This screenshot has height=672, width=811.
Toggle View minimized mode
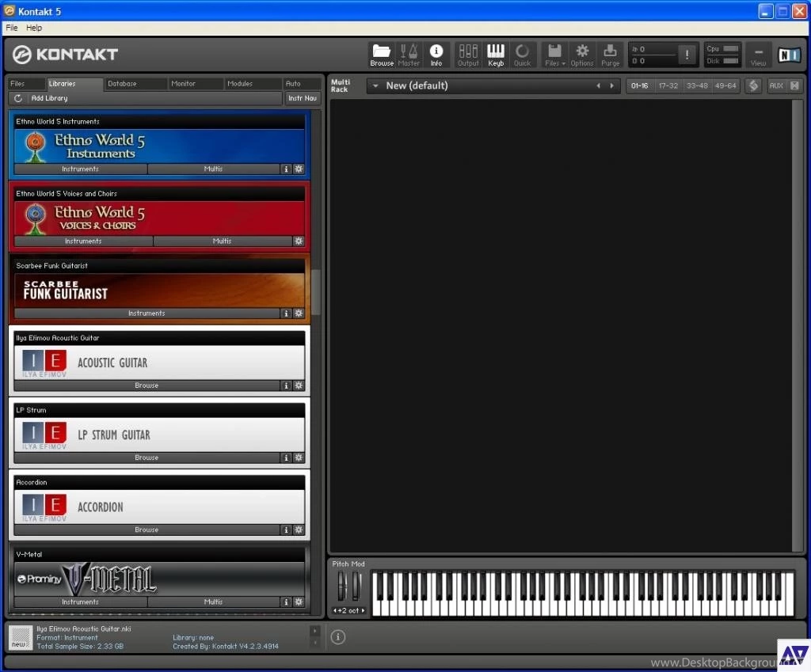(x=758, y=55)
